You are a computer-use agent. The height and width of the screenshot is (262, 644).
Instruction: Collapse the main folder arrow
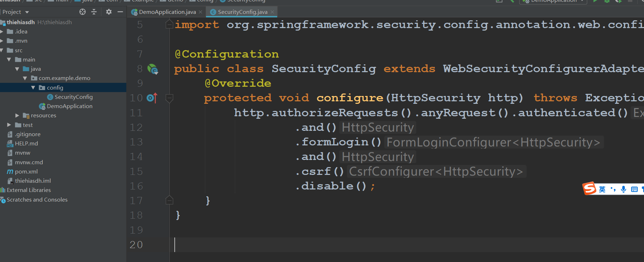pyautogui.click(x=9, y=59)
